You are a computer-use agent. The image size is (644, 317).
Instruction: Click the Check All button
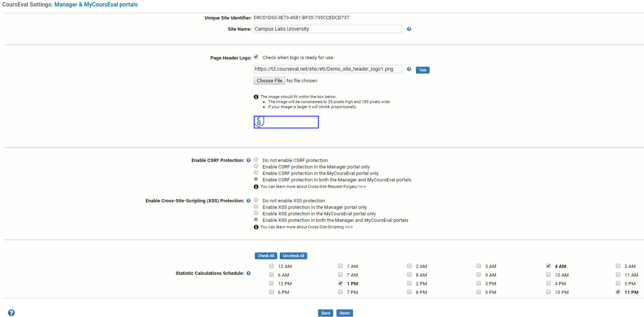click(x=266, y=256)
